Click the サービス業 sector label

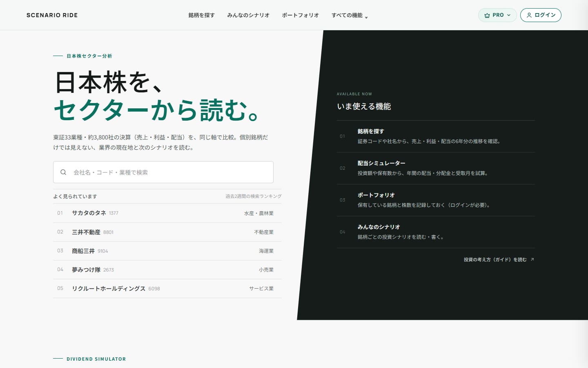(261, 288)
